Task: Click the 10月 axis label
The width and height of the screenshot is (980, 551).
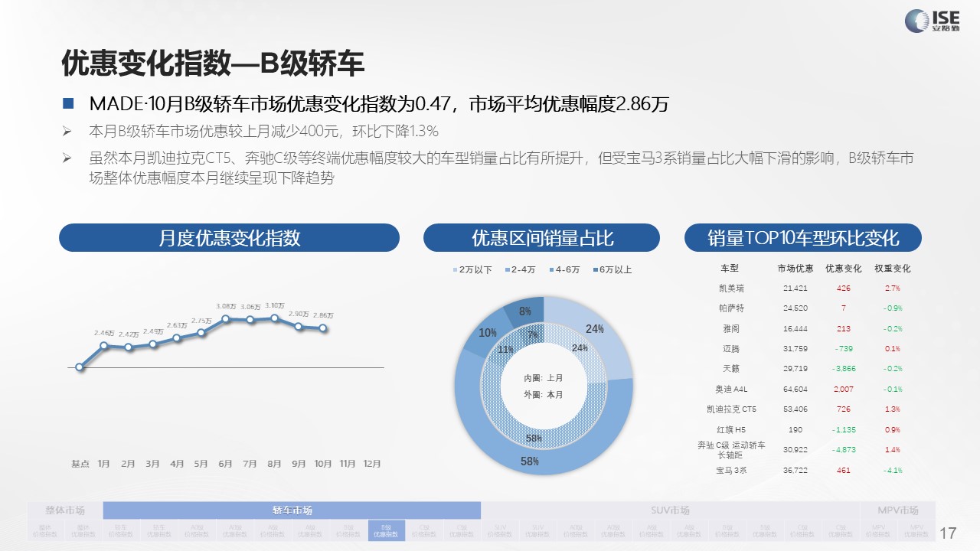Action: [x=323, y=464]
